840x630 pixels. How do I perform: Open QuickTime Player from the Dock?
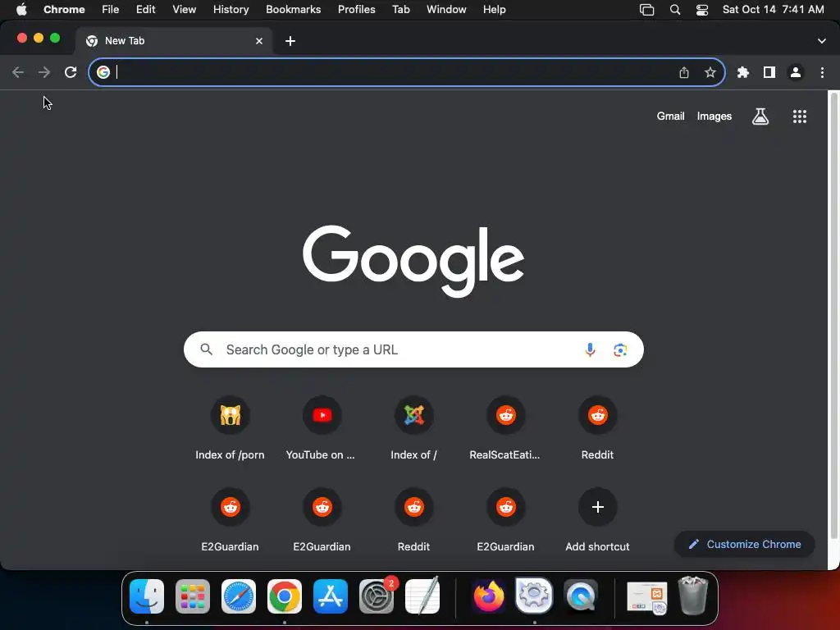580,596
